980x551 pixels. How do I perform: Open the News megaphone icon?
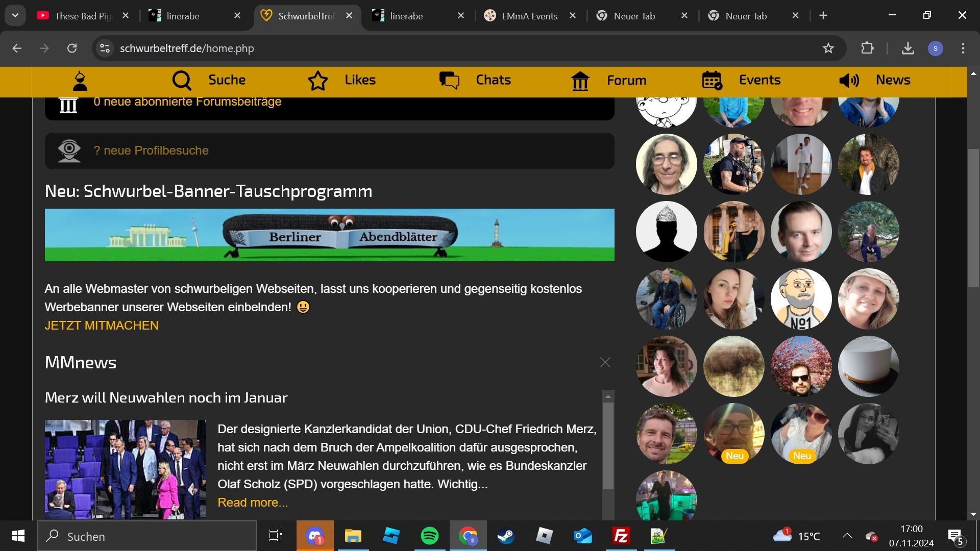(849, 81)
